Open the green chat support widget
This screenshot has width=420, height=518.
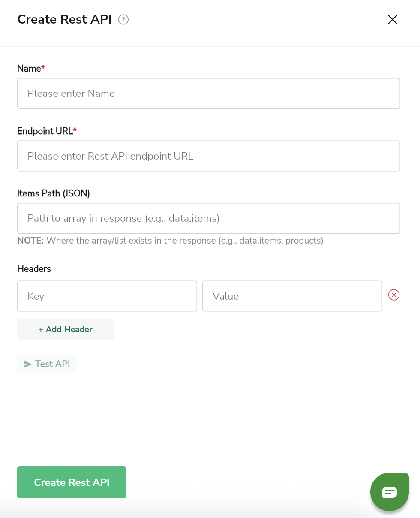389,492
